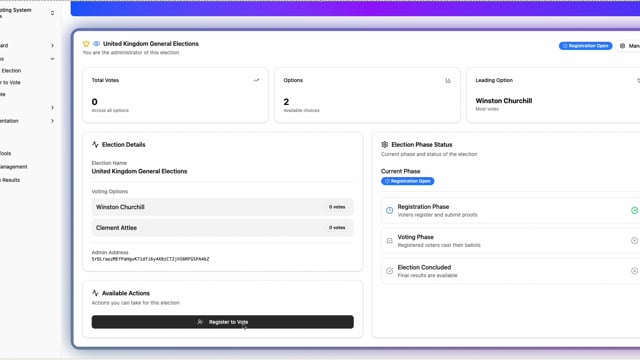Click the eye icon next to United Kingdom General Elections

(x=96, y=44)
